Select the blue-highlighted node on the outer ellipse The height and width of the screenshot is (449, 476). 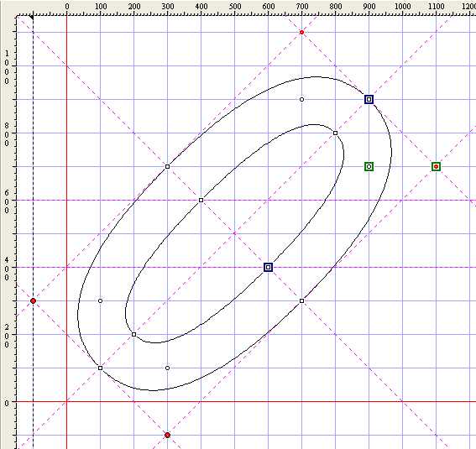tap(369, 100)
